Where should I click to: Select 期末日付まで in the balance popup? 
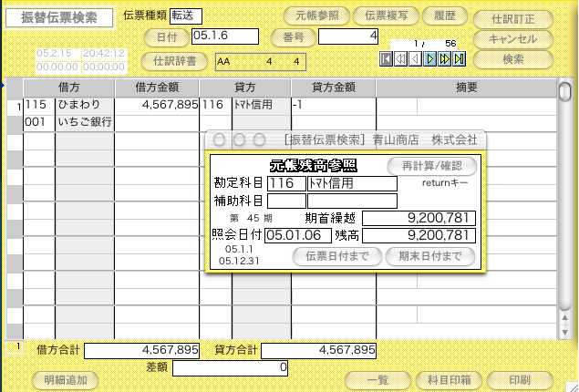[x=430, y=256]
